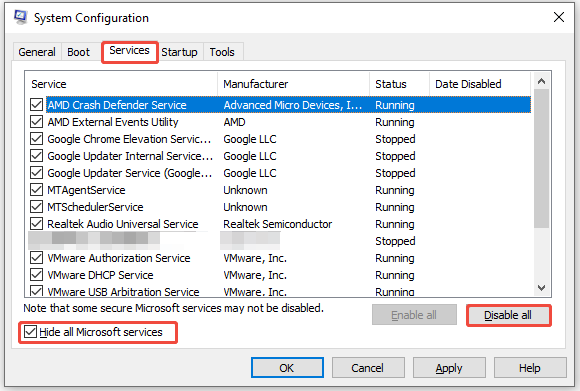This screenshot has width=580, height=391.
Task: Confirm with the OK button
Action: click(x=287, y=368)
